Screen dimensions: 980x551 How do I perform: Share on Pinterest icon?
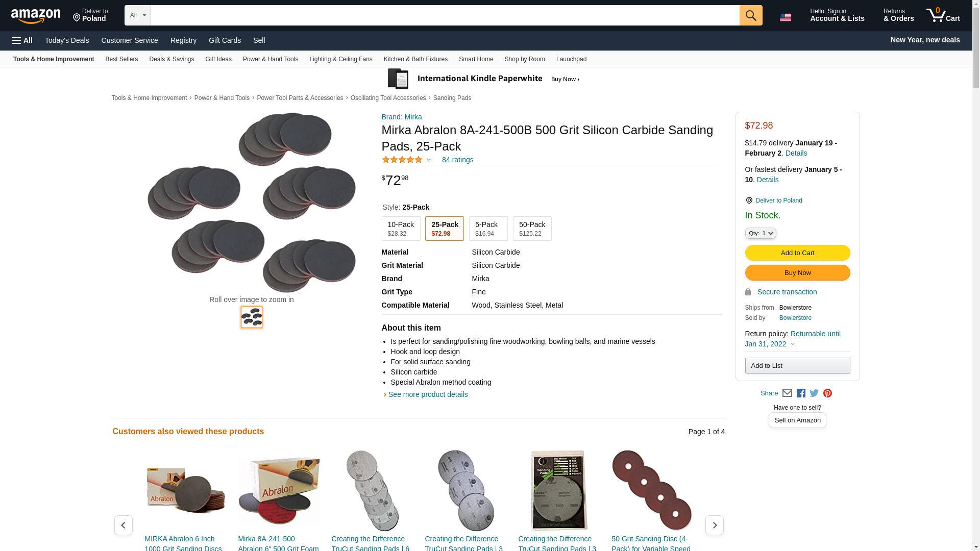827,393
